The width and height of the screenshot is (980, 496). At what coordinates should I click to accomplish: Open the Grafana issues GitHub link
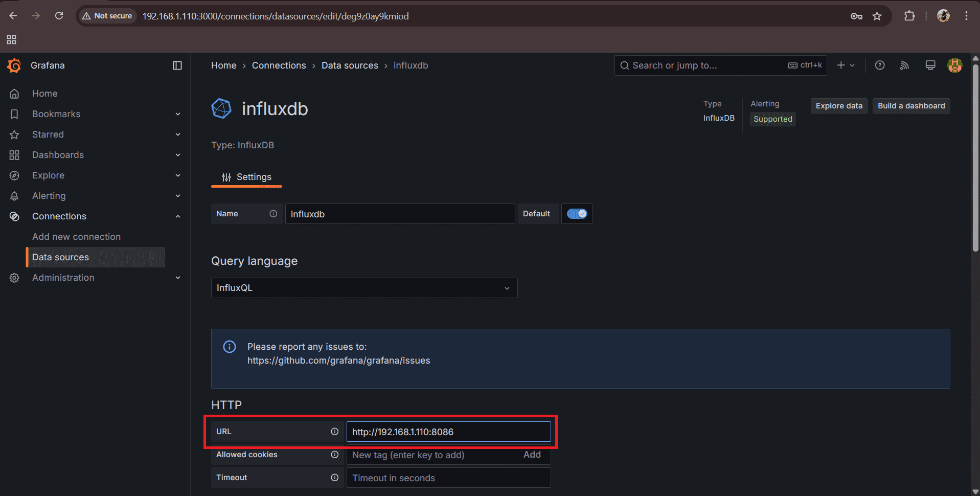click(338, 360)
